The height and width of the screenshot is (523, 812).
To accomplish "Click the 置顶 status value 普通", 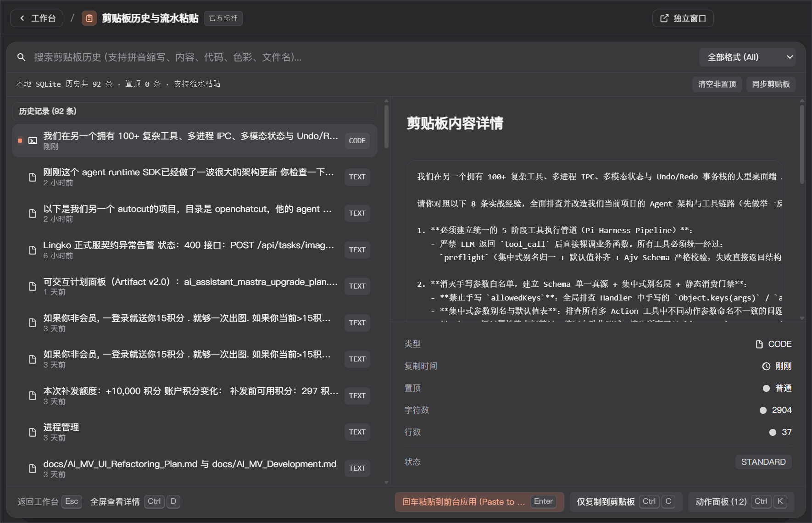I will [x=783, y=388].
